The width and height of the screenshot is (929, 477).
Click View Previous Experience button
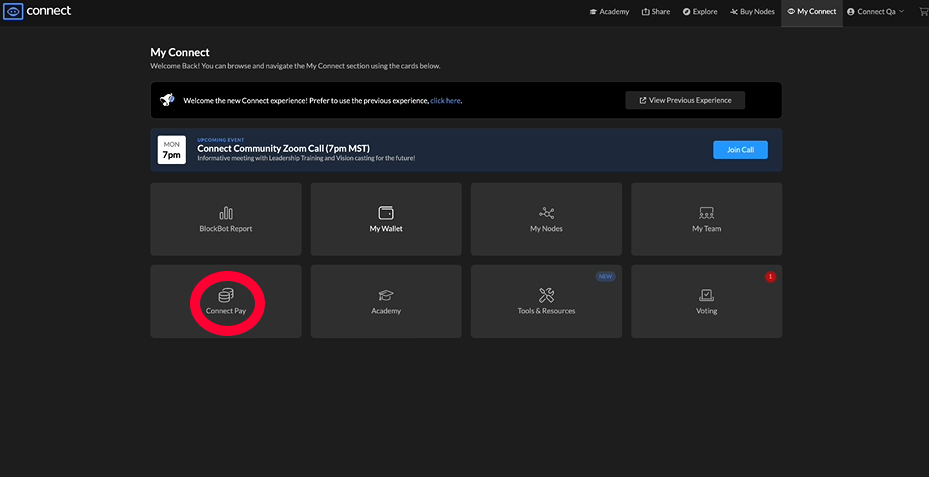[685, 100]
